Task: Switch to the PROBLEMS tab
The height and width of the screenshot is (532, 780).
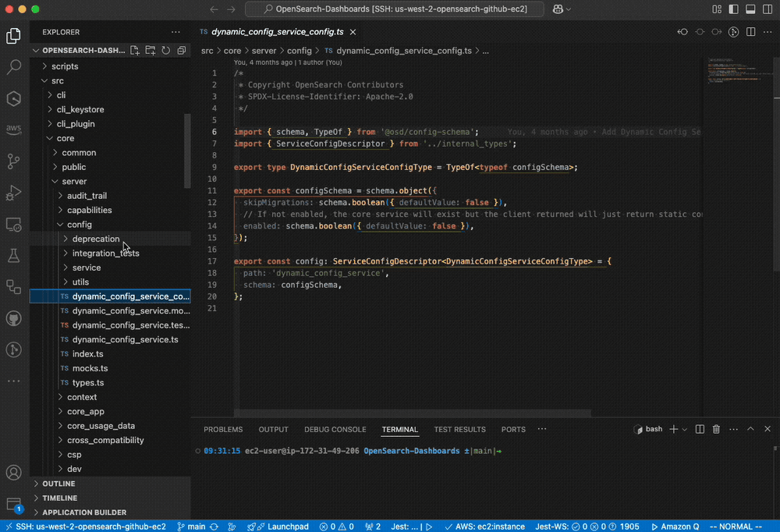Action: pos(223,430)
